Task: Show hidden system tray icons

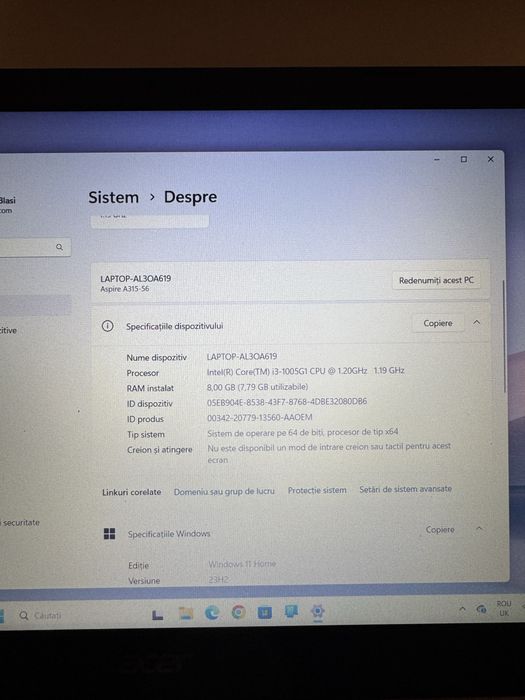Action: tap(462, 608)
